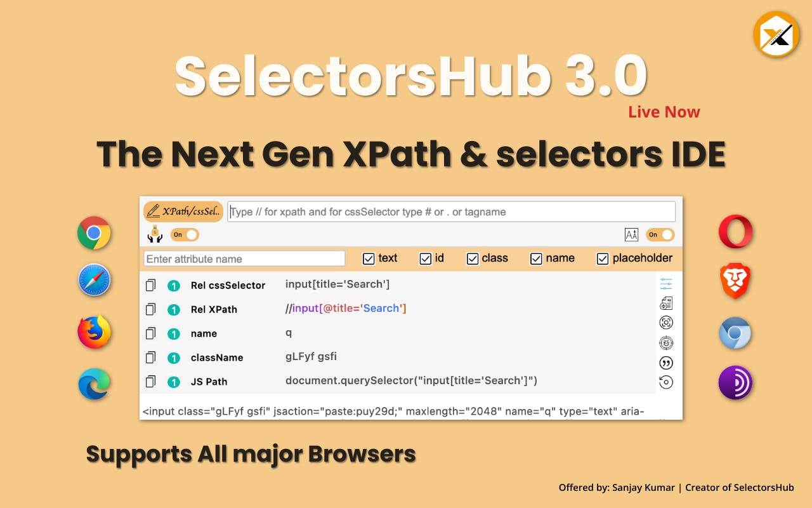The image size is (812, 508).
Task: Click the document with plus icon
Action: pos(666,304)
